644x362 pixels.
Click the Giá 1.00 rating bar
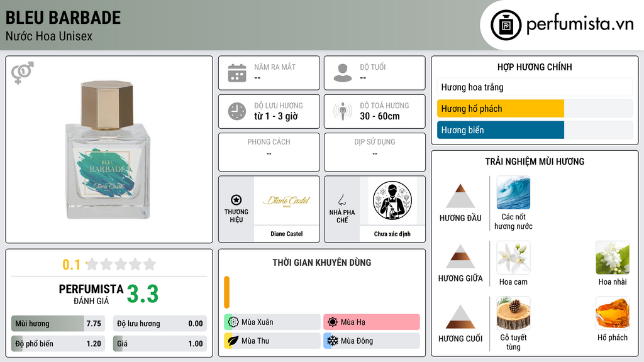point(160,344)
